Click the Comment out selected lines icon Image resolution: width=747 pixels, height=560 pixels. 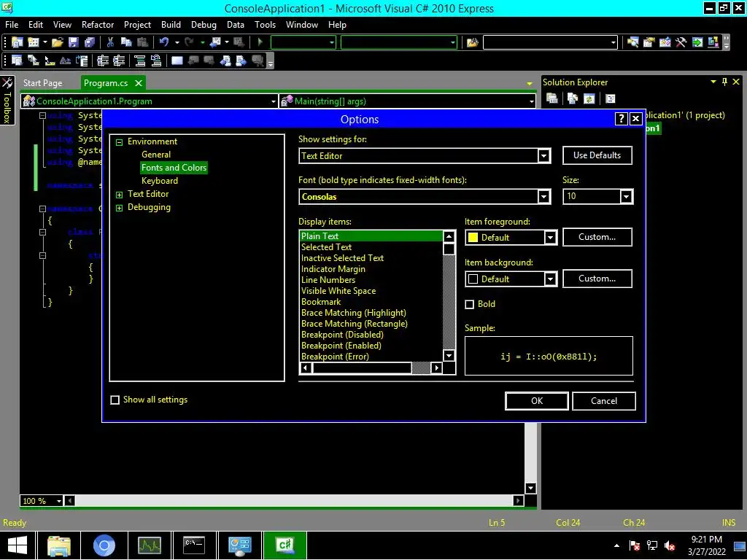139,61
